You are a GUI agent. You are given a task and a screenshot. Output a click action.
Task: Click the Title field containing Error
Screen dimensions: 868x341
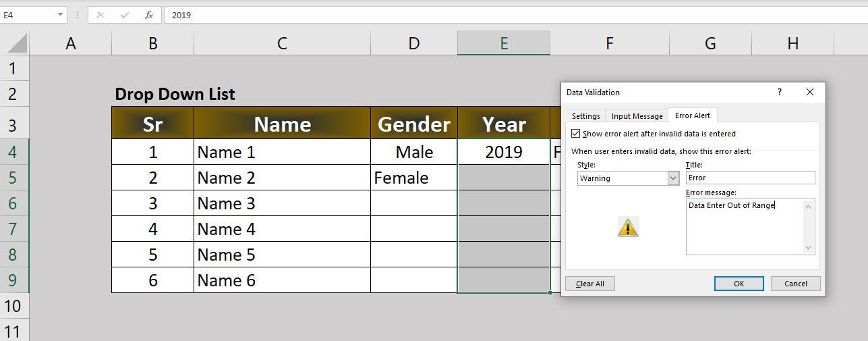coord(750,178)
